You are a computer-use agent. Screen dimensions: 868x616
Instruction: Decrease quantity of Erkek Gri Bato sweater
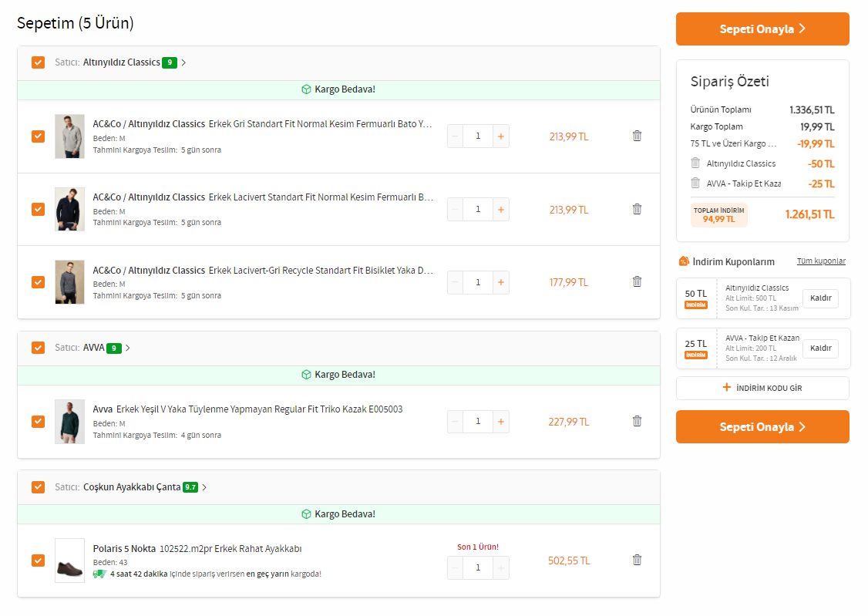point(455,136)
